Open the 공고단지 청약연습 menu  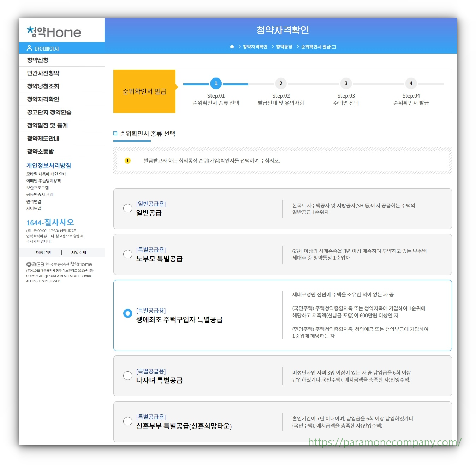pyautogui.click(x=62, y=112)
